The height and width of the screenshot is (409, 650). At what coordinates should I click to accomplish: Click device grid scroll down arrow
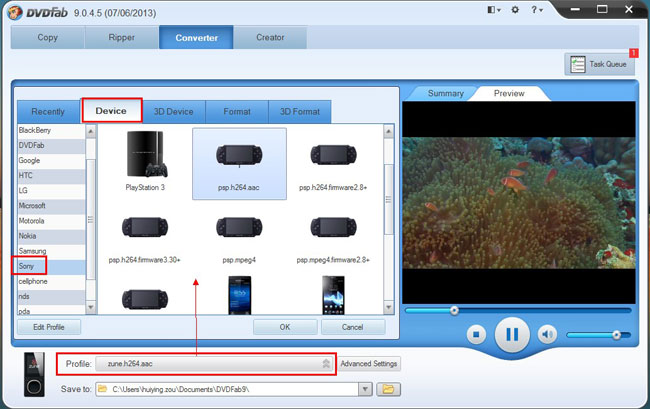pos(388,307)
